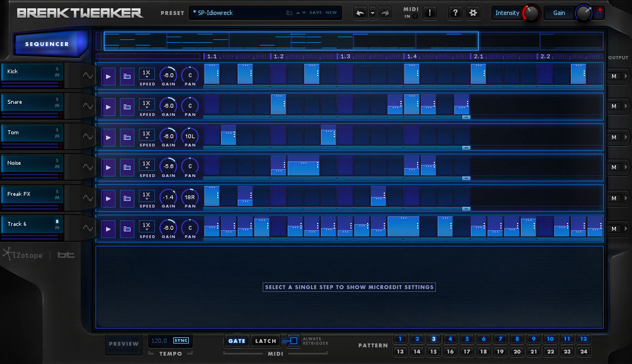Open the preset browser folder icon
This screenshot has height=364, width=632.
289,13
